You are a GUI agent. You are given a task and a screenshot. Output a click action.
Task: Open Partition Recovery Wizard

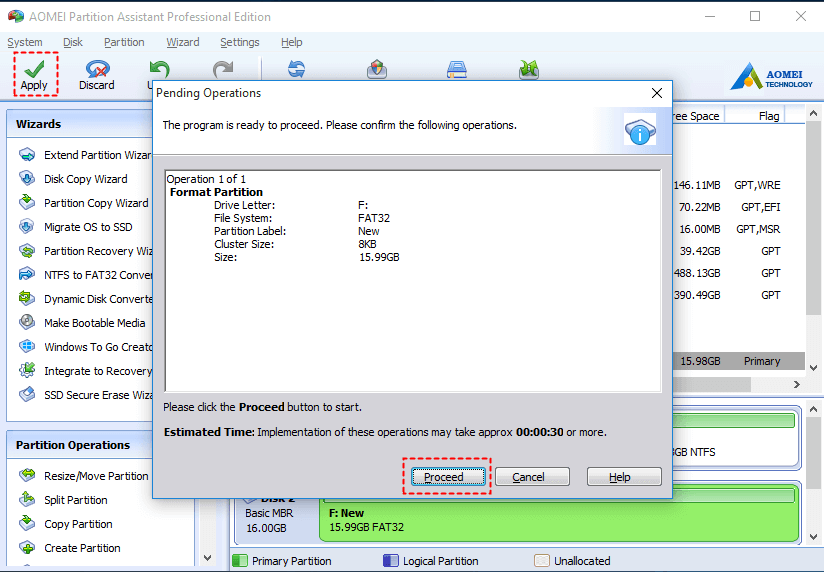coord(85,251)
